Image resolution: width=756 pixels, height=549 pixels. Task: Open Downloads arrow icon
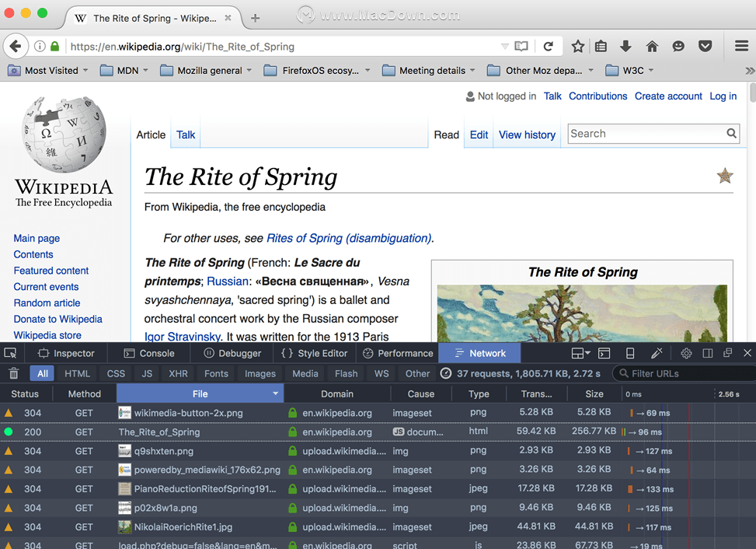625,47
